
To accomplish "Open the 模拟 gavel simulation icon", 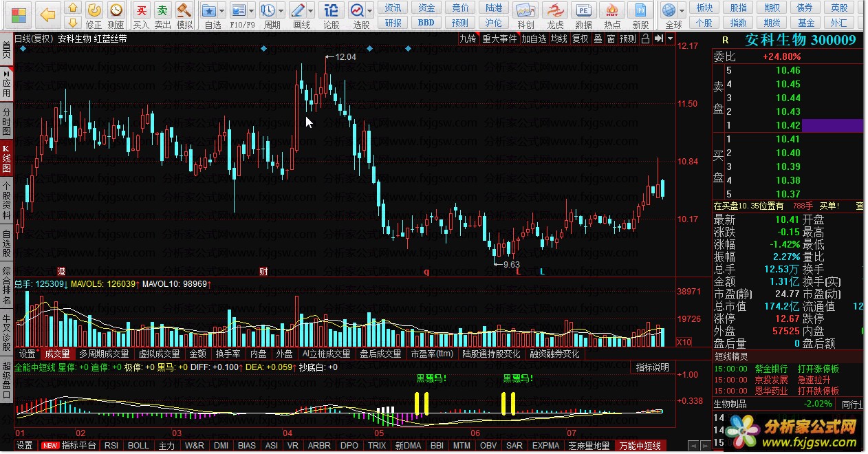I will (x=184, y=10).
